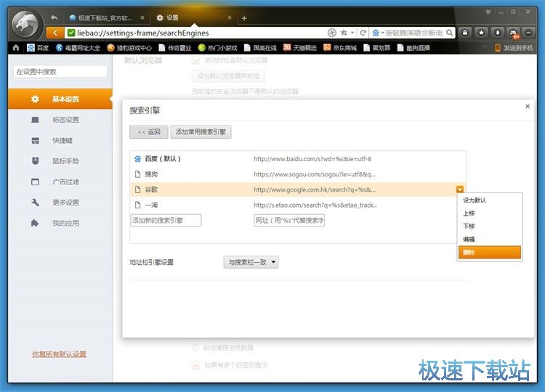Choose 编辑 in the context menu
The image size is (545, 392).
click(489, 240)
